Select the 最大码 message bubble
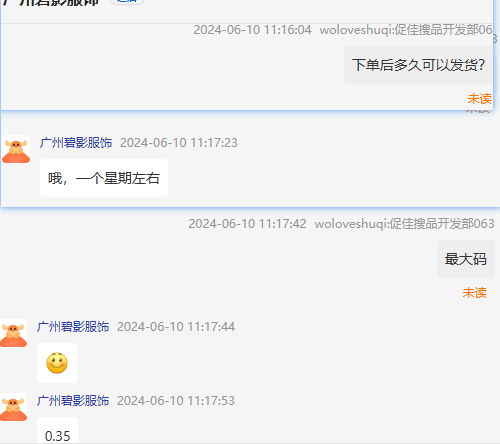The width and height of the screenshot is (500, 444). click(466, 259)
